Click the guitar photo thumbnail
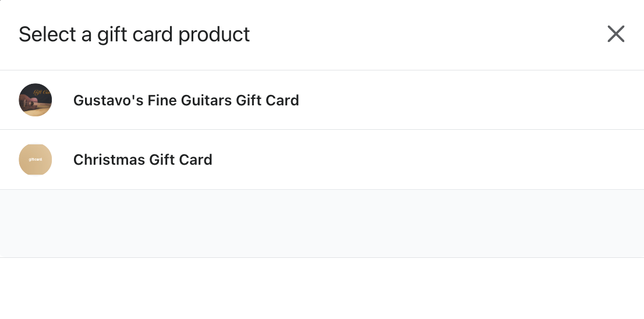The height and width of the screenshot is (319, 644). click(36, 100)
